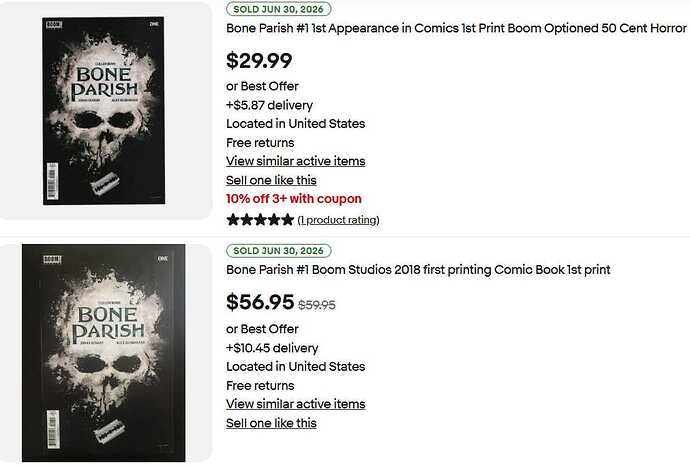Open the "1st Appearance in Comics" listing title
690x467 pixels.
[456, 28]
